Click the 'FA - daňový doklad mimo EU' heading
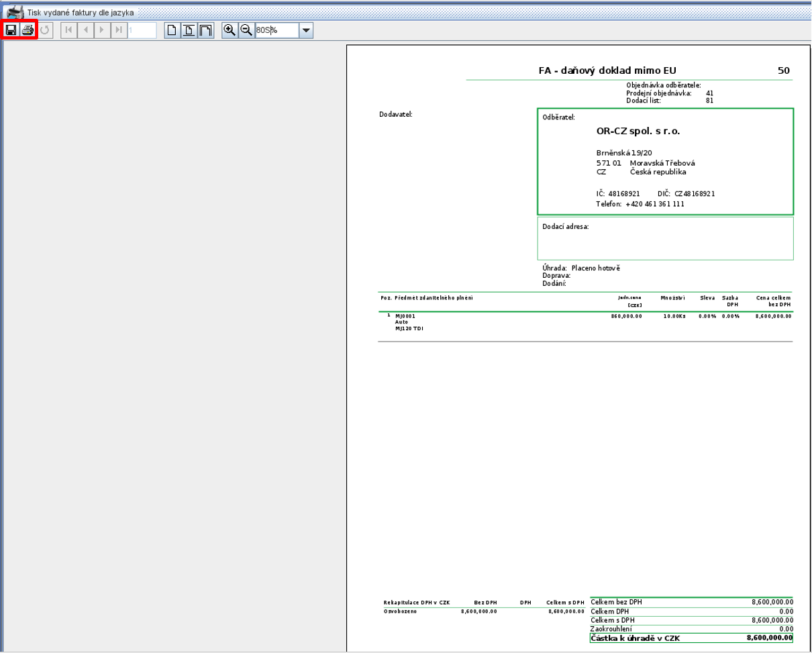 [x=607, y=70]
